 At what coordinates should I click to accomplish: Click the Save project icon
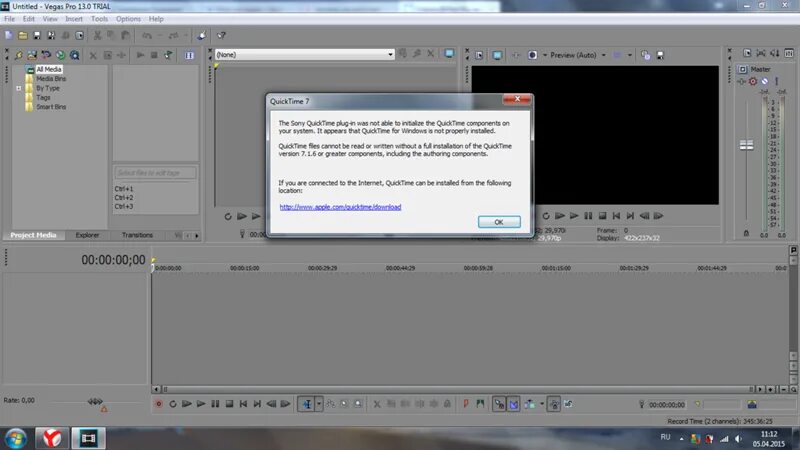coord(37,35)
